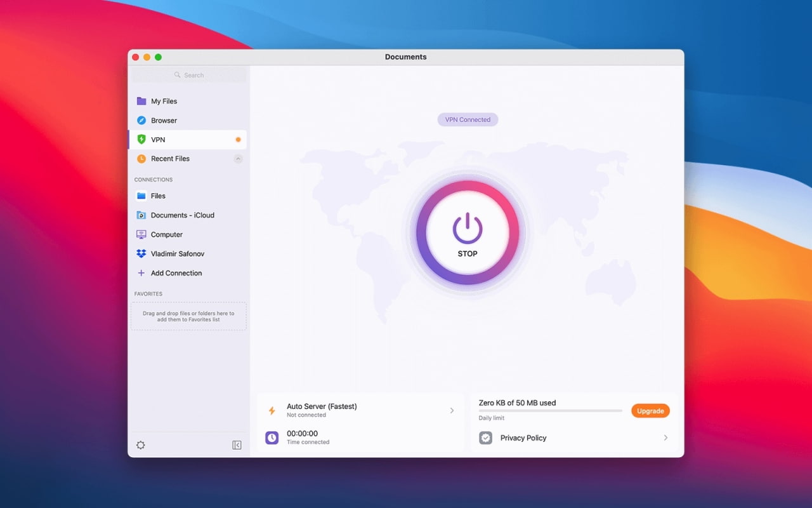Click the orange Recent Files clock icon
This screenshot has height=508, width=812.
click(x=141, y=159)
